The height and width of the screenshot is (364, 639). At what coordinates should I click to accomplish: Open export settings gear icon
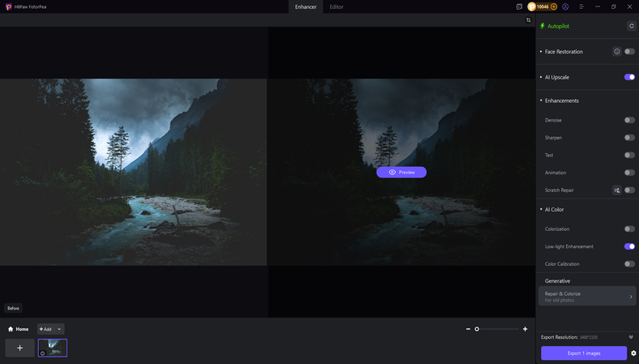click(633, 353)
